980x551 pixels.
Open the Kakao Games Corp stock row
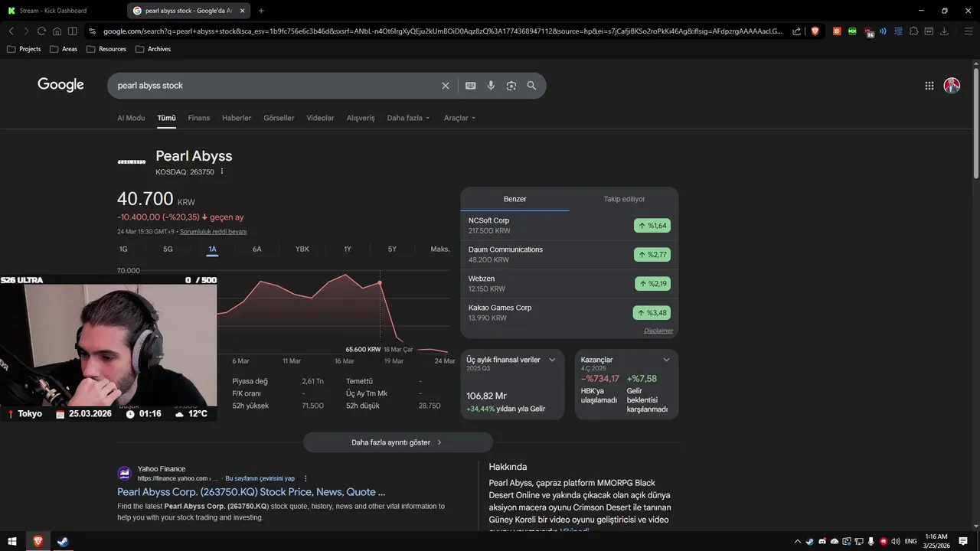(570, 313)
